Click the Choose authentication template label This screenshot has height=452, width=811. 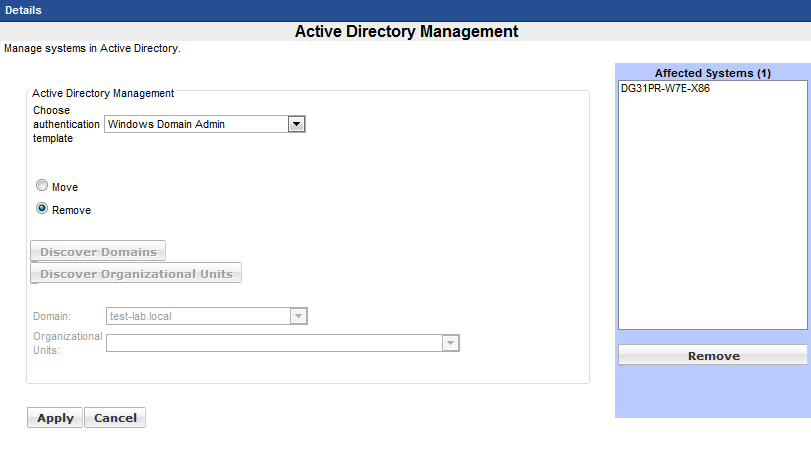(66, 124)
